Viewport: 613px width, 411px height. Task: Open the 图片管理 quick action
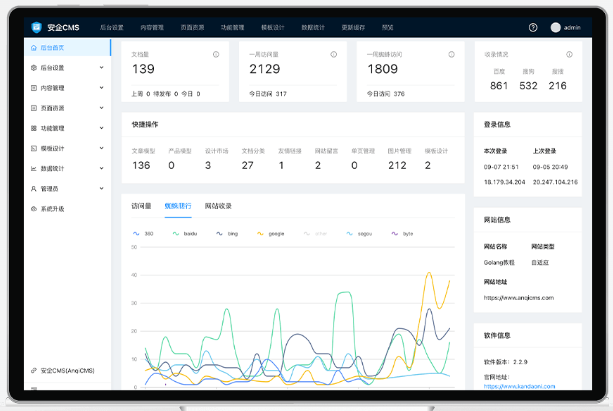(x=400, y=151)
